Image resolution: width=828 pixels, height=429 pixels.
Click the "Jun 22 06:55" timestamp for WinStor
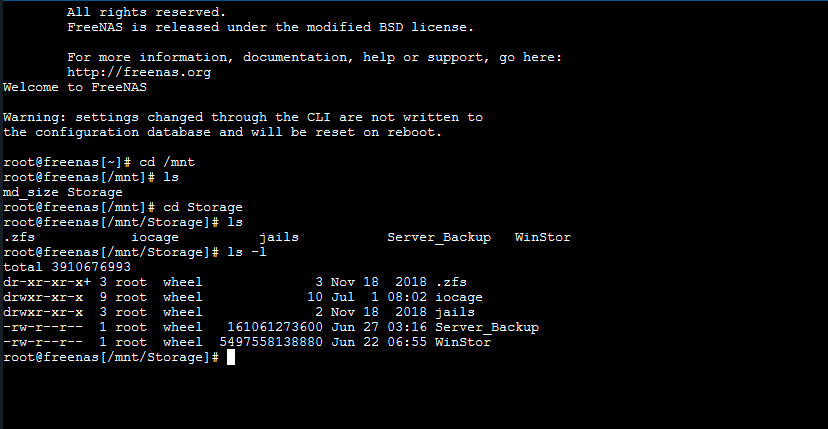383,342
